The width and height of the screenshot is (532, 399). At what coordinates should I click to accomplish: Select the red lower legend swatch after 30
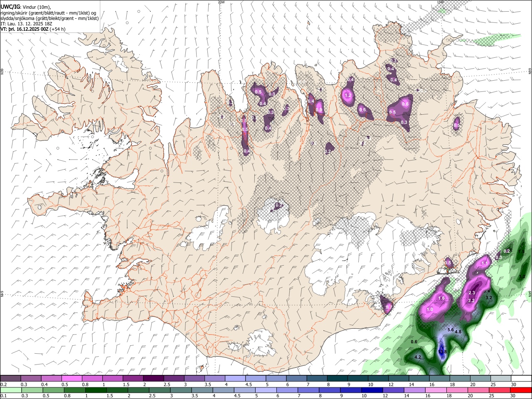tap(521, 390)
